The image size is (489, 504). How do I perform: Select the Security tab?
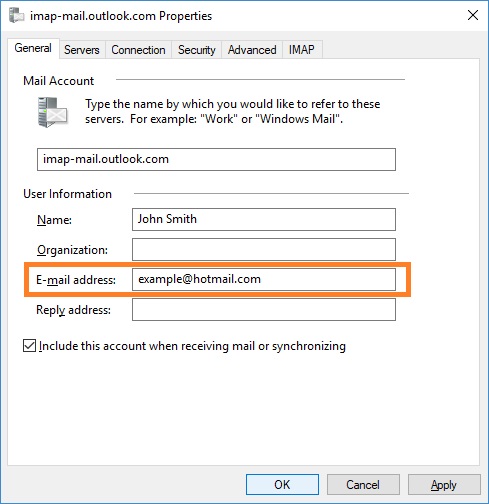pyautogui.click(x=197, y=50)
